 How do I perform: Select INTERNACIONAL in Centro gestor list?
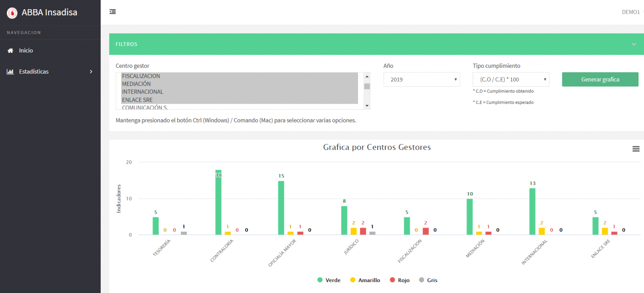pyautogui.click(x=239, y=92)
